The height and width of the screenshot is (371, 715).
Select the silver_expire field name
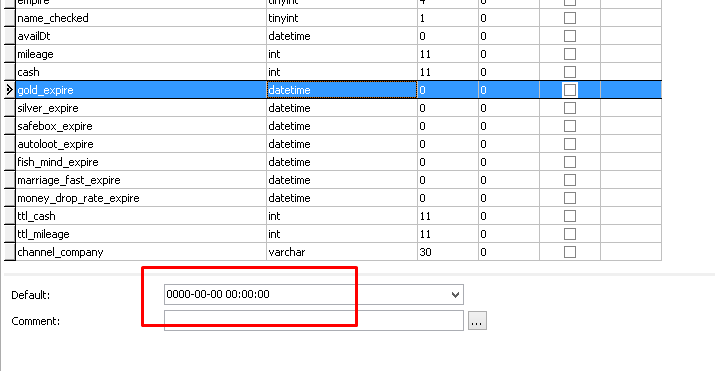pos(48,108)
